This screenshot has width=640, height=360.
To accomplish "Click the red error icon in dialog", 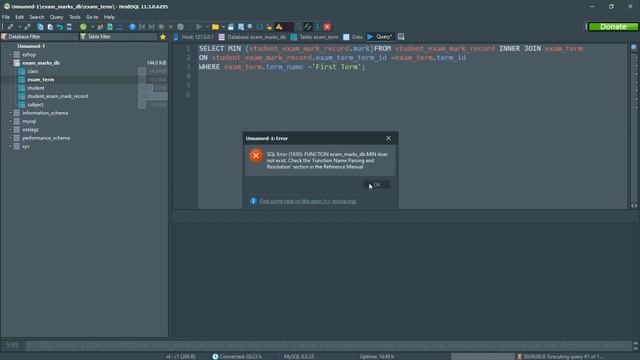I will click(x=256, y=156).
